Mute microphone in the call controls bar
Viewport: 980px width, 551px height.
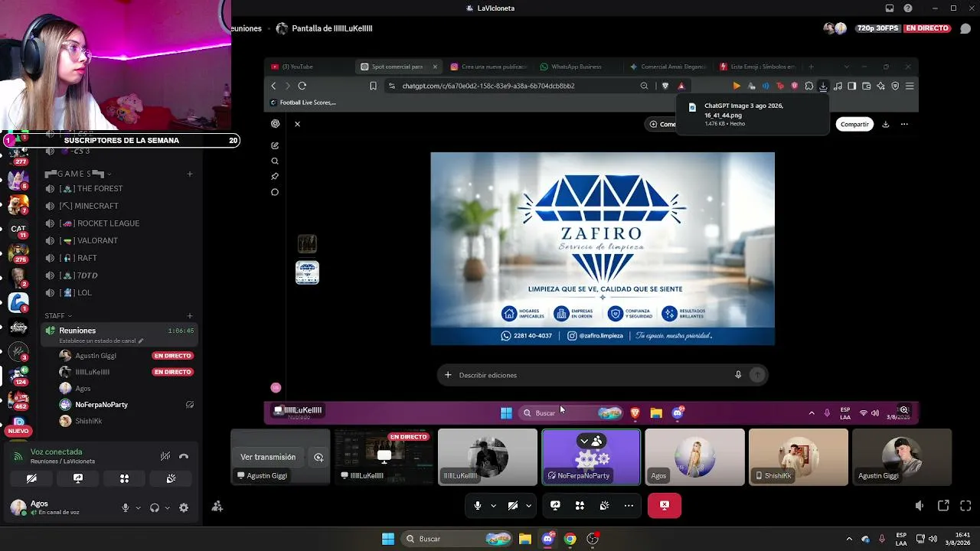pyautogui.click(x=478, y=505)
